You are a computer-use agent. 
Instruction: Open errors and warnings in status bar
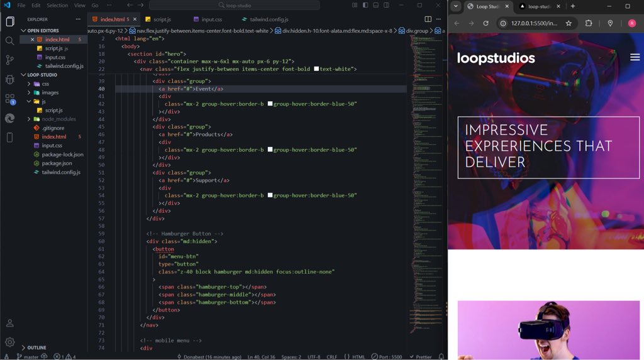(x=65, y=357)
